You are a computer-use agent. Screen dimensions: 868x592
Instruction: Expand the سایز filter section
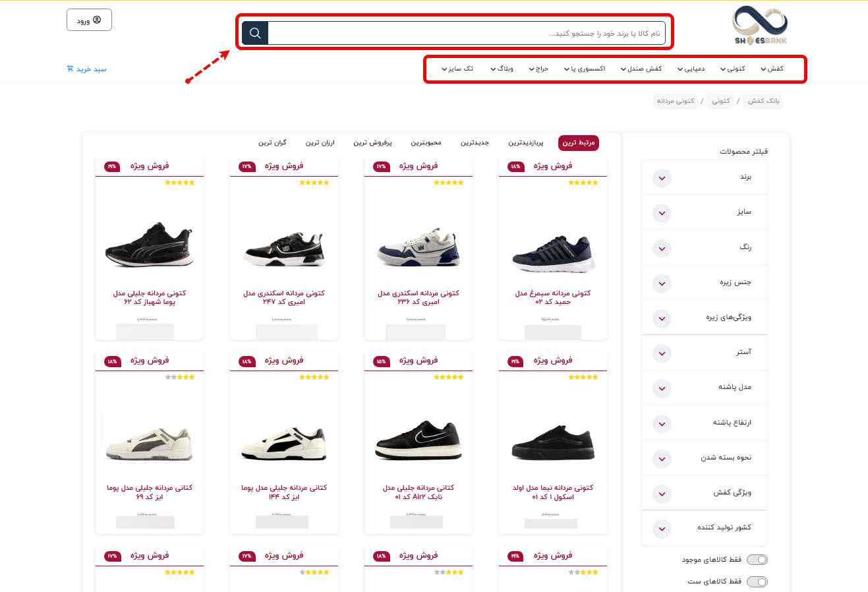point(705,212)
